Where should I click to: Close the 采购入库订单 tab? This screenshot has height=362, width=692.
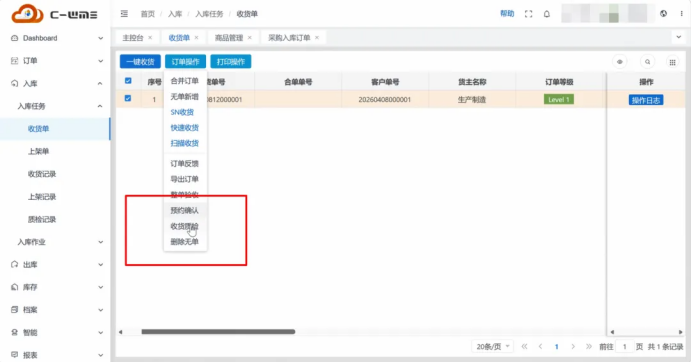317,38
